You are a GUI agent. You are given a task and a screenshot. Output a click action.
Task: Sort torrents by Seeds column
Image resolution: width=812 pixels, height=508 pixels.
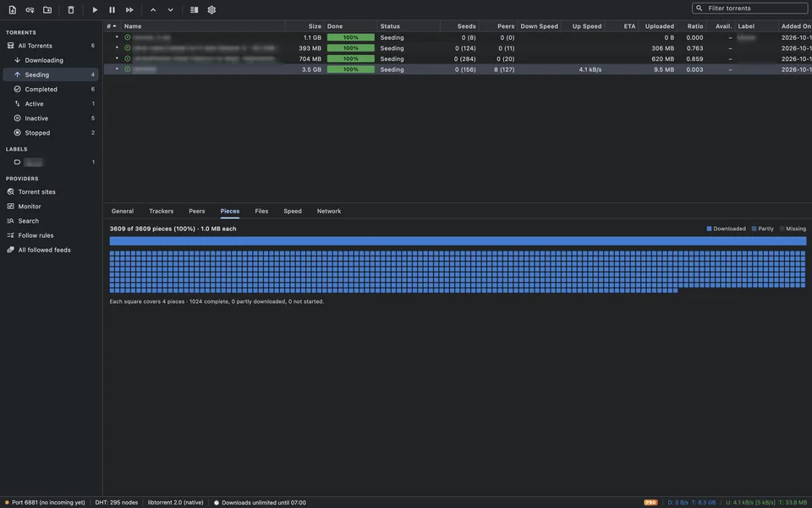459,26
